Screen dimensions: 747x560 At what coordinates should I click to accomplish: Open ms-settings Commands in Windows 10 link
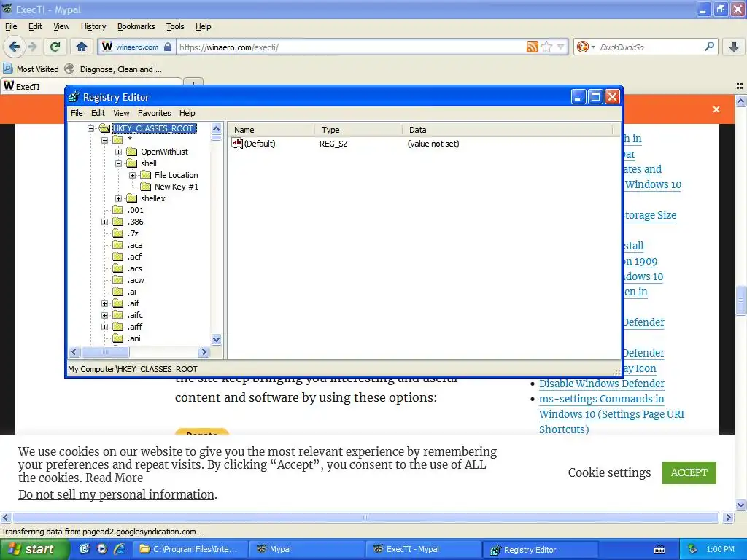point(611,414)
